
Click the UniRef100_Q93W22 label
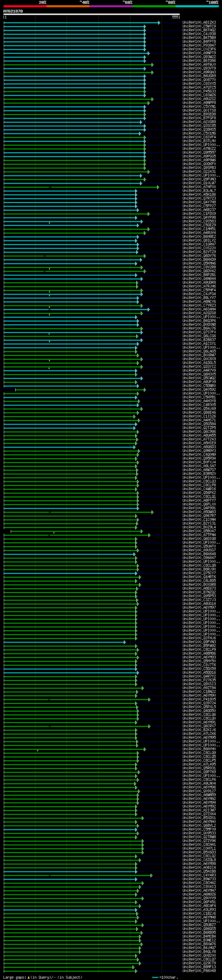[x=199, y=57]
